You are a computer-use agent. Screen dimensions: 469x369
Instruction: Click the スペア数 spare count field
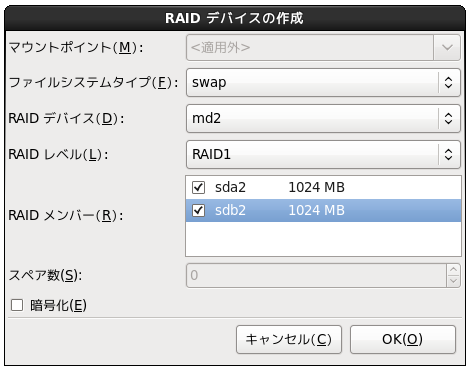tap(316, 275)
